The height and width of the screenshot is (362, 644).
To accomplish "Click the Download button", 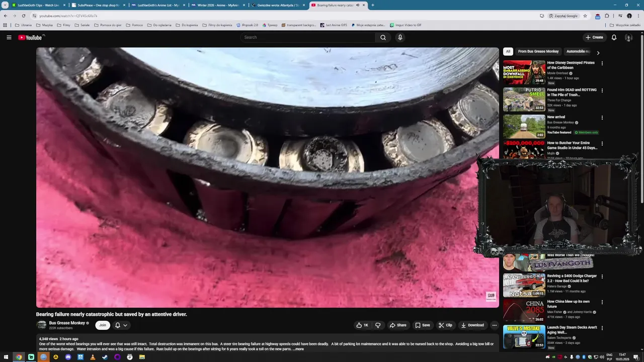I will click(472, 325).
